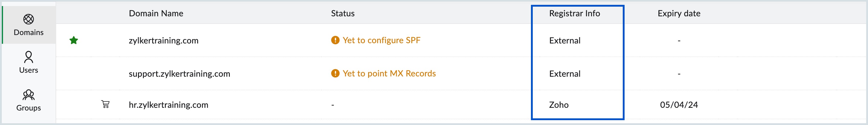Open the Domains sidebar tab
Screen dimensions: 868x125
pos(29,25)
